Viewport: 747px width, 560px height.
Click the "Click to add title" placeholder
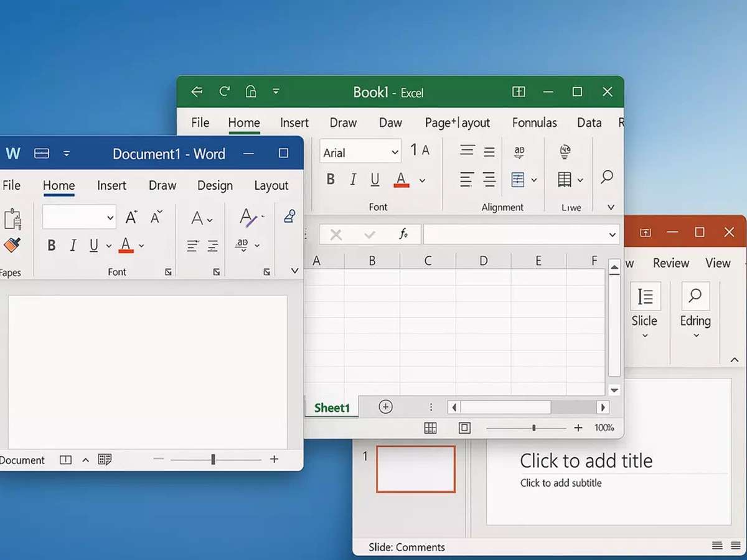[x=586, y=461]
